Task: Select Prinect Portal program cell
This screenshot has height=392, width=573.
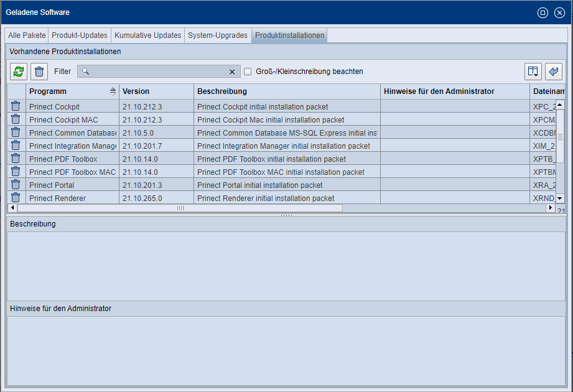Action: (x=72, y=185)
